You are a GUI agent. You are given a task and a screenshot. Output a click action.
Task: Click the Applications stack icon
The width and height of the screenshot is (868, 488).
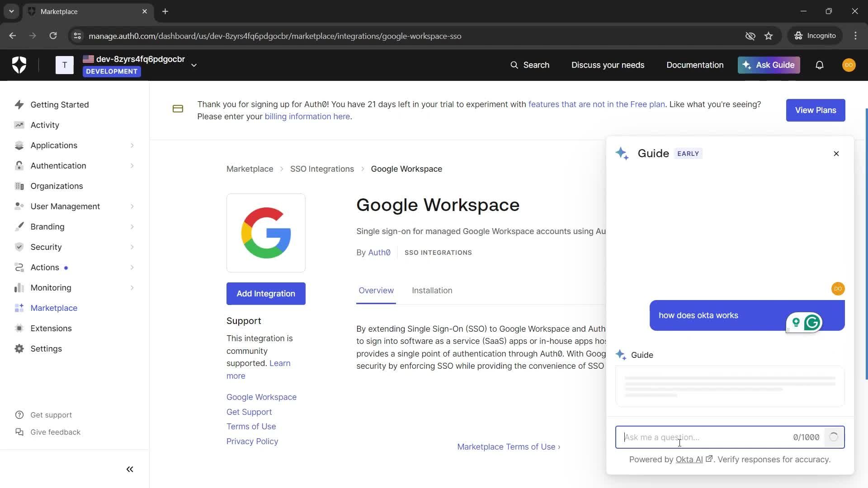(x=19, y=145)
